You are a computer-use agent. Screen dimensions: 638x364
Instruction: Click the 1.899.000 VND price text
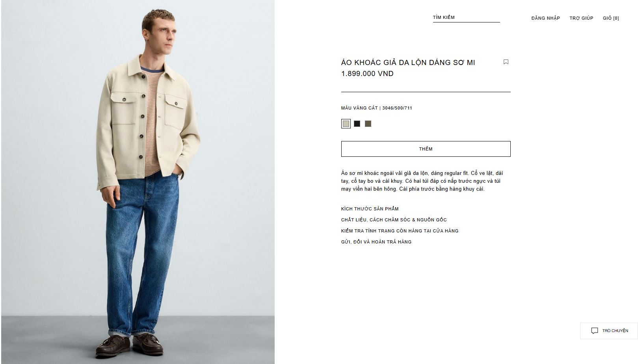[367, 74]
